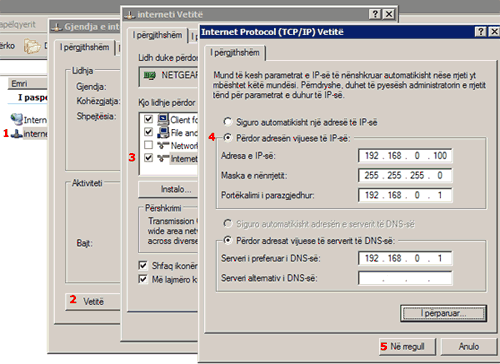Close the 'interneti Vetitë' window
500x364 pixels.
389,14
